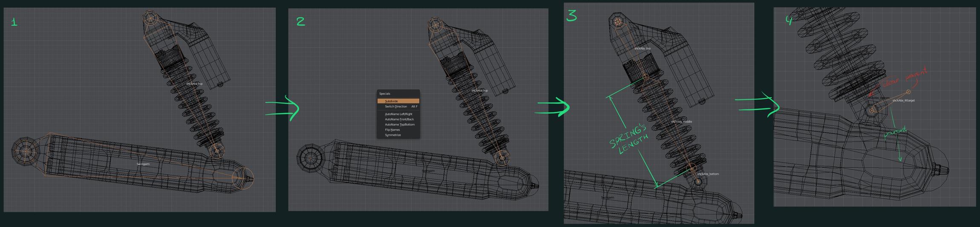
Task: Choose AutoName Top/Bottom option
Action: [398, 124]
